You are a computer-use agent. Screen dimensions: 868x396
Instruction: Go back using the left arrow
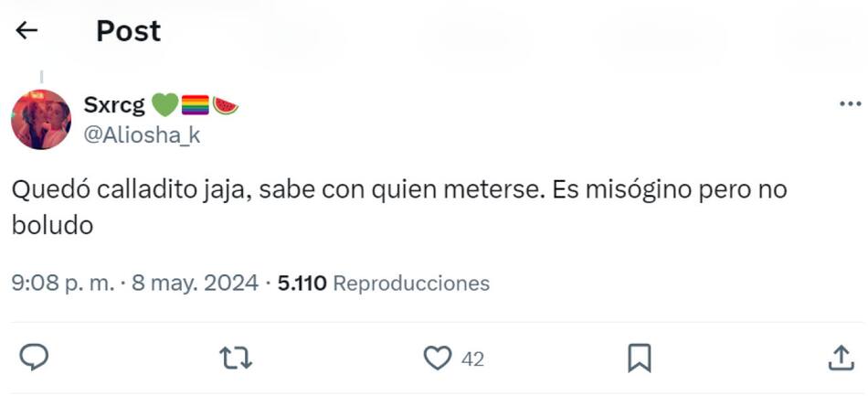(x=27, y=31)
